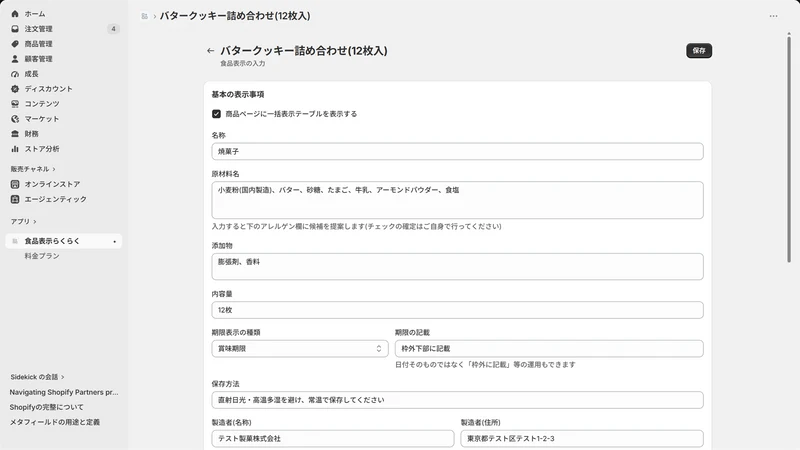Click コンテンツ in the sidebar
Image resolution: width=800 pixels, height=450 pixels.
click(x=42, y=104)
